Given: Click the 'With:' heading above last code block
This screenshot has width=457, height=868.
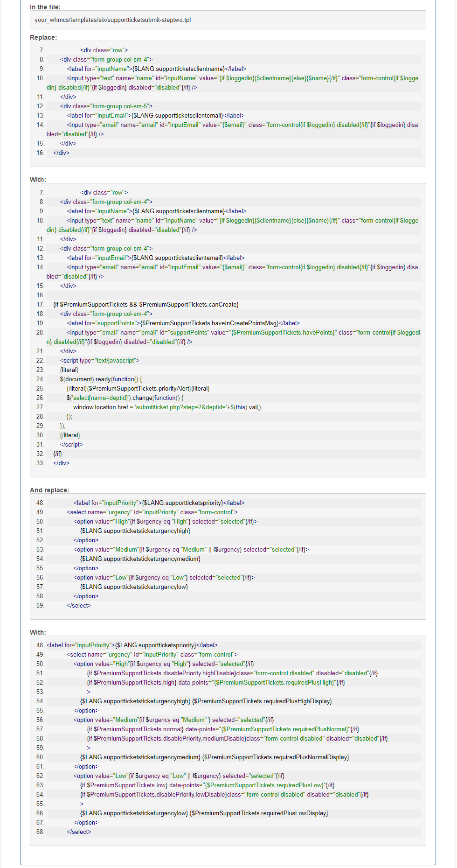Looking at the screenshot, I should coord(38,632).
